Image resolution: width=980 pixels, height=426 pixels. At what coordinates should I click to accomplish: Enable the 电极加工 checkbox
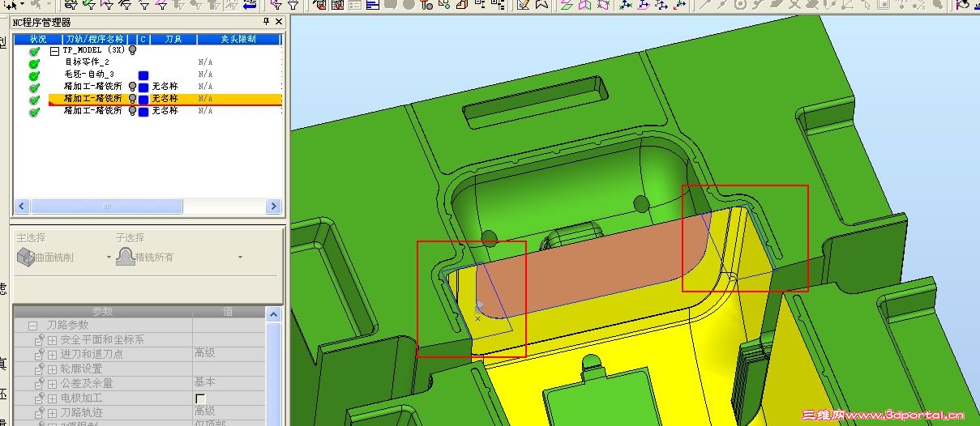click(x=199, y=398)
